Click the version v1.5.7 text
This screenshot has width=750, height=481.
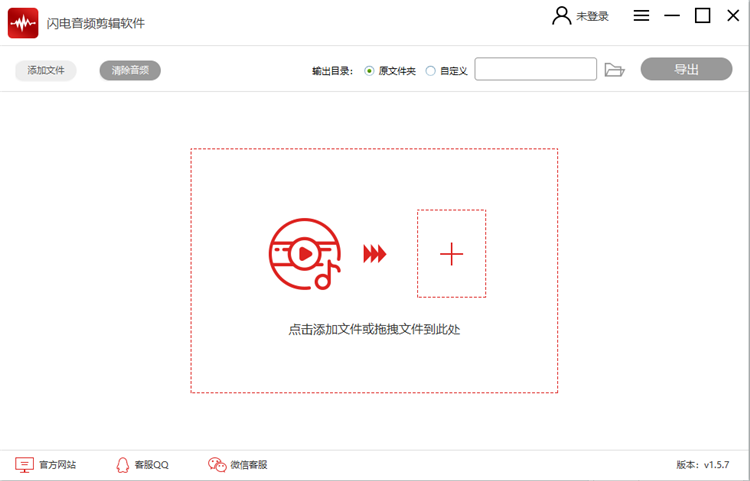[x=703, y=465]
